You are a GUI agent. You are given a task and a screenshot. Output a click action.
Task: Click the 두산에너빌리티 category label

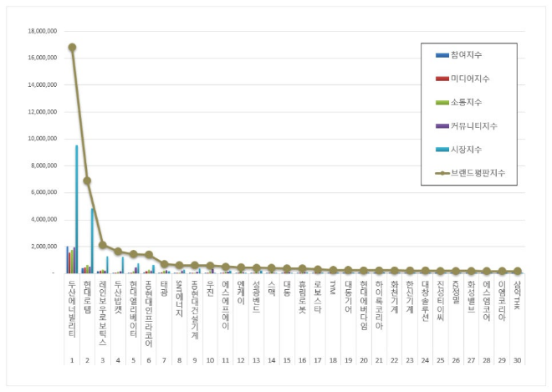pyautogui.click(x=72, y=308)
